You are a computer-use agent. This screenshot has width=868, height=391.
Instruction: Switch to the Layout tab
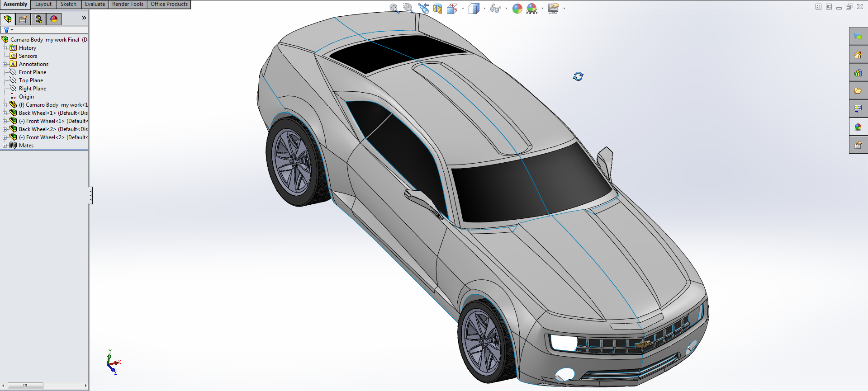[x=43, y=4]
